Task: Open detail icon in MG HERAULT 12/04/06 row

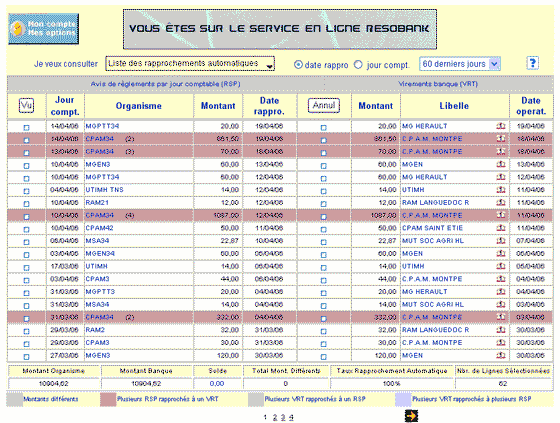Action: (x=501, y=177)
